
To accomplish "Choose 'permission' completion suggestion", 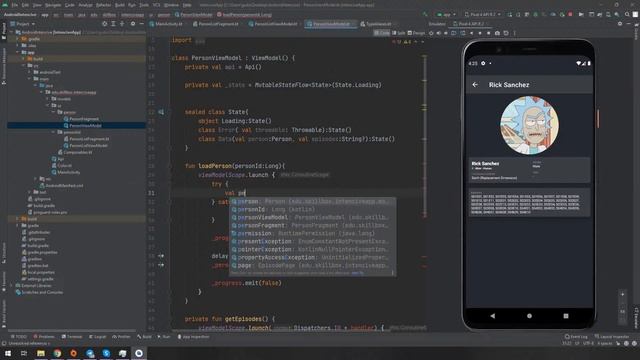I will point(312,233).
